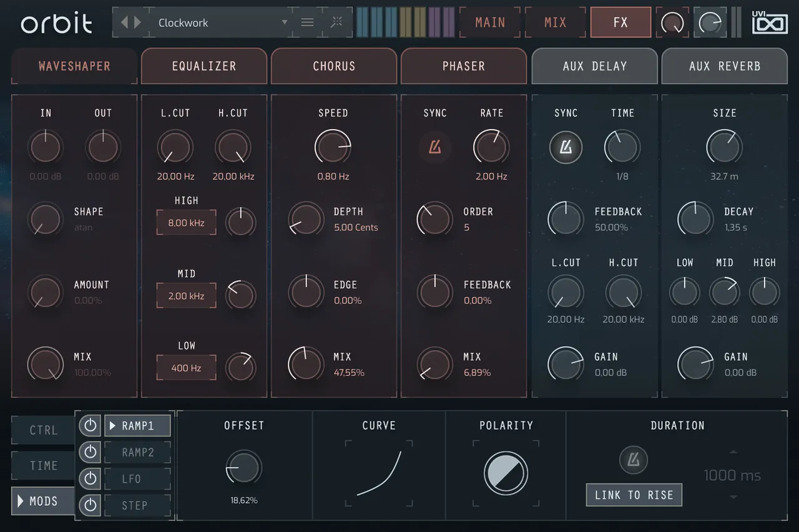
Task: Open the EQUALIZER effect tab
Action: (x=204, y=66)
